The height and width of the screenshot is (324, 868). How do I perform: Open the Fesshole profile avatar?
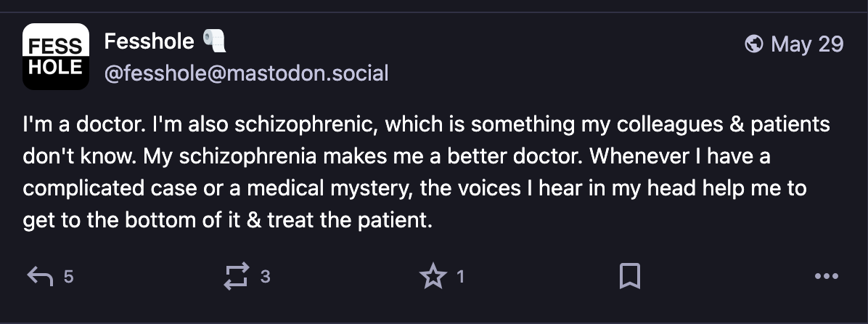click(x=55, y=57)
